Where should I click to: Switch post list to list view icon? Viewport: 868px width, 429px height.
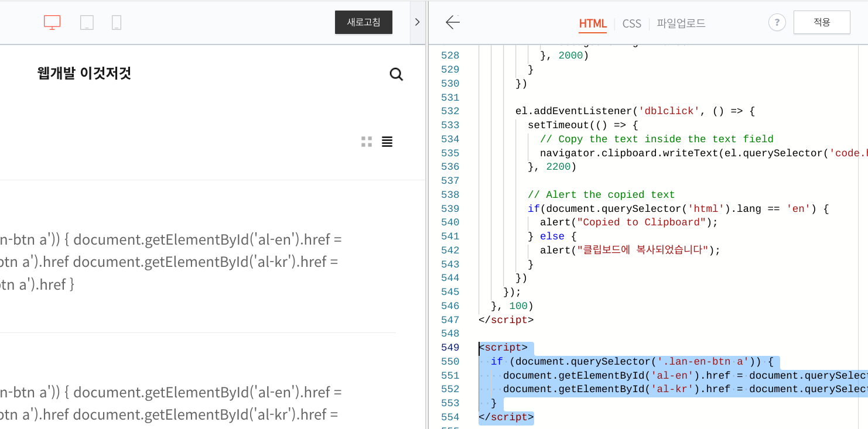pyautogui.click(x=387, y=142)
